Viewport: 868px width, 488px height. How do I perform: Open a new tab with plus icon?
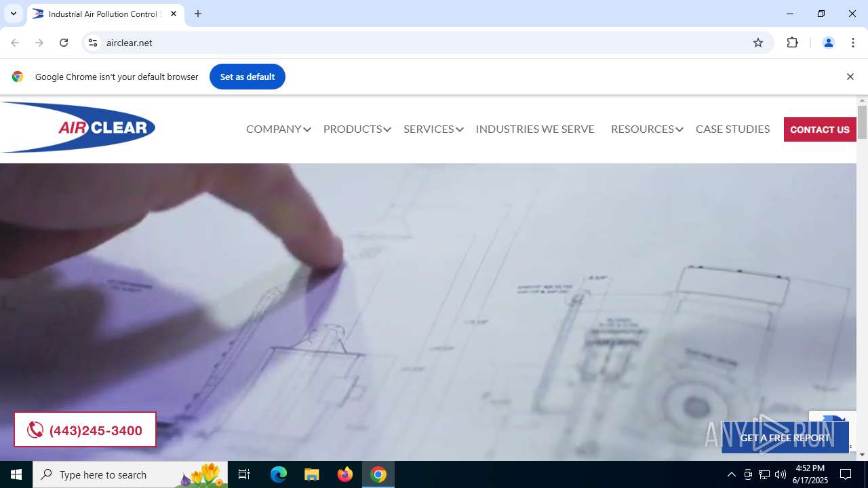(x=198, y=14)
